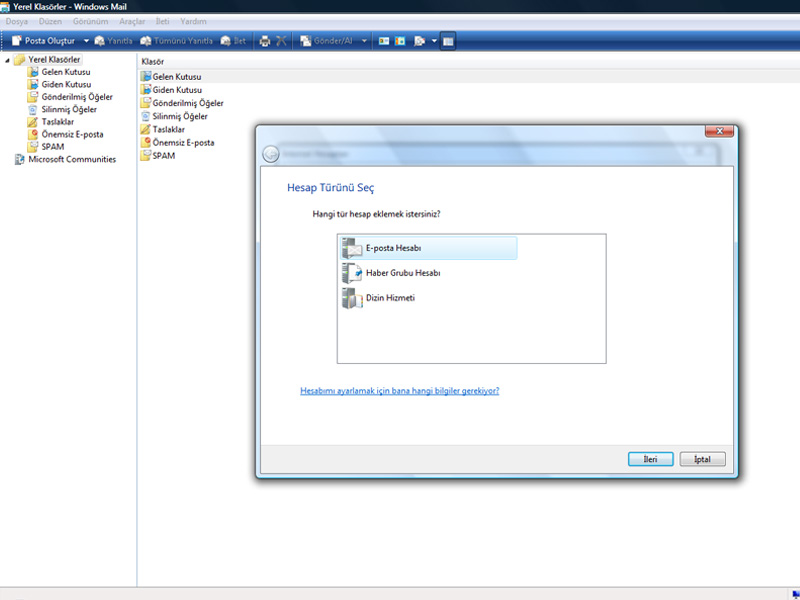Click Posta Oluştur toolbar button
The image size is (800, 600).
tap(43, 41)
